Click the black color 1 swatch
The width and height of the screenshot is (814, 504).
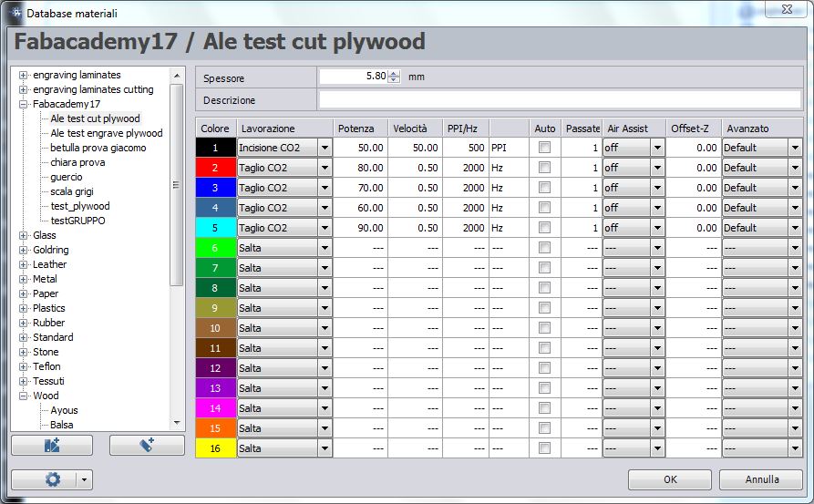pos(215,148)
